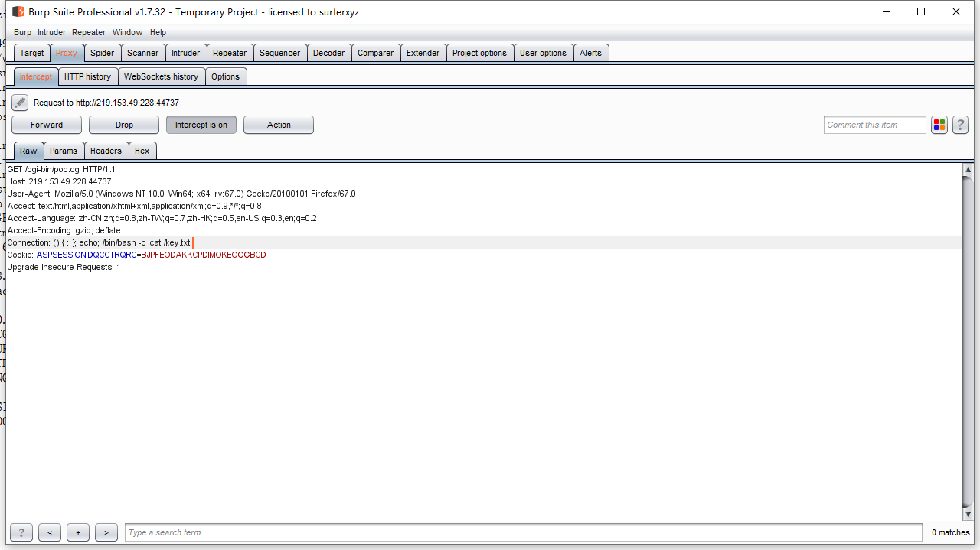
Task: Click the Upgrade-Insecure-Requests line
Action: click(64, 267)
